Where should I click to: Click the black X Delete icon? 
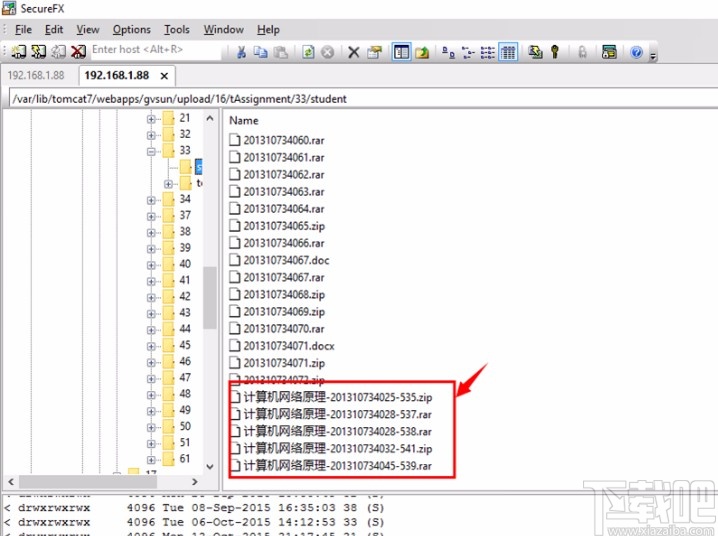tap(354, 52)
